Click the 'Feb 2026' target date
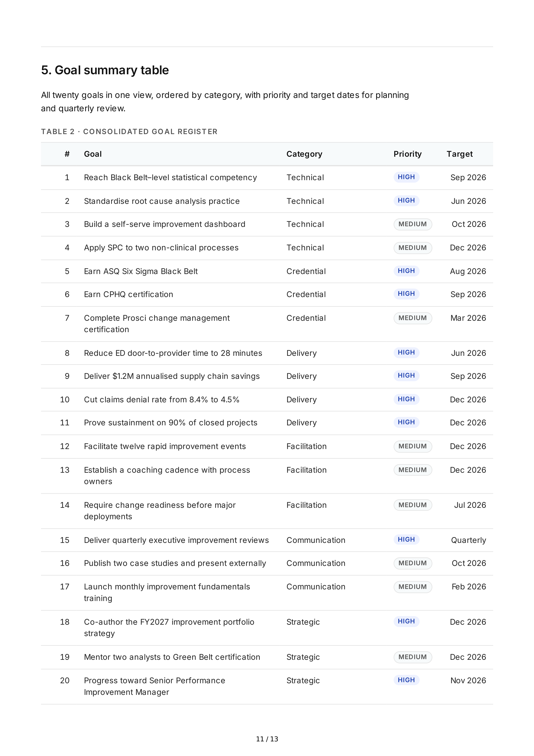534x756 pixels. coord(469,586)
